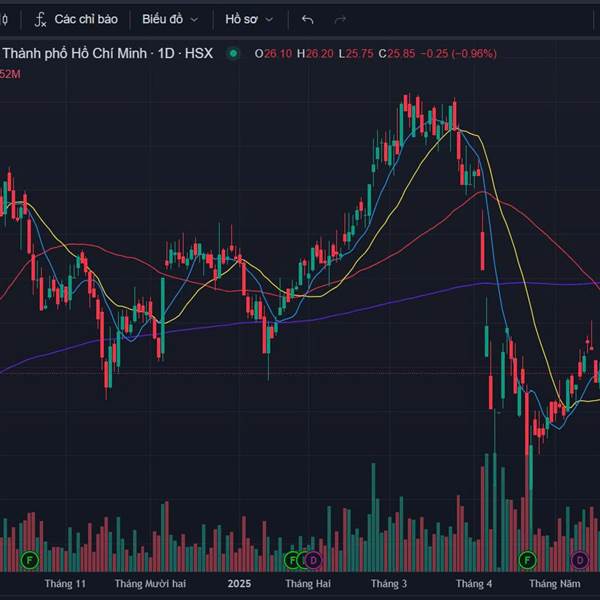Click the undo arrow in the toolbar
This screenshot has width=600, height=600.
click(x=308, y=19)
